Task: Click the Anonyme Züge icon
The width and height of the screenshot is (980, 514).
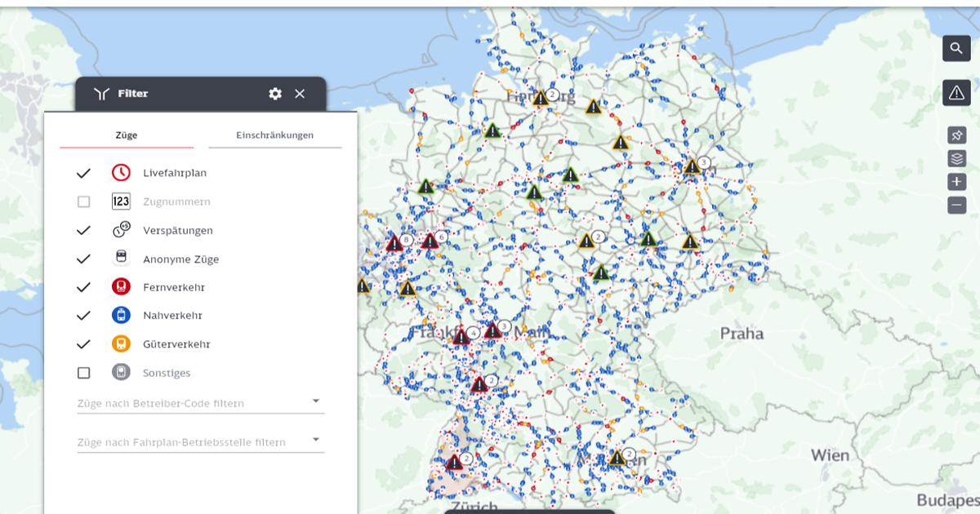Action: pyautogui.click(x=121, y=258)
